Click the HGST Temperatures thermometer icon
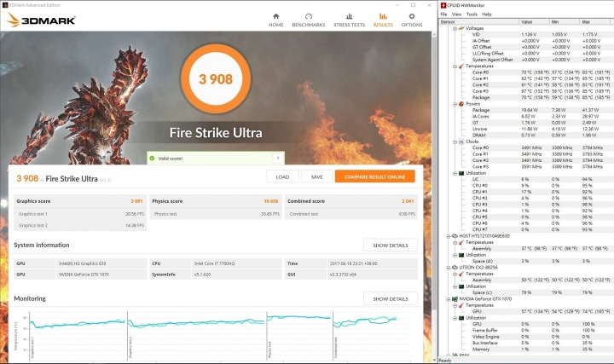Viewport: 614px width, 364px height. tap(461, 242)
